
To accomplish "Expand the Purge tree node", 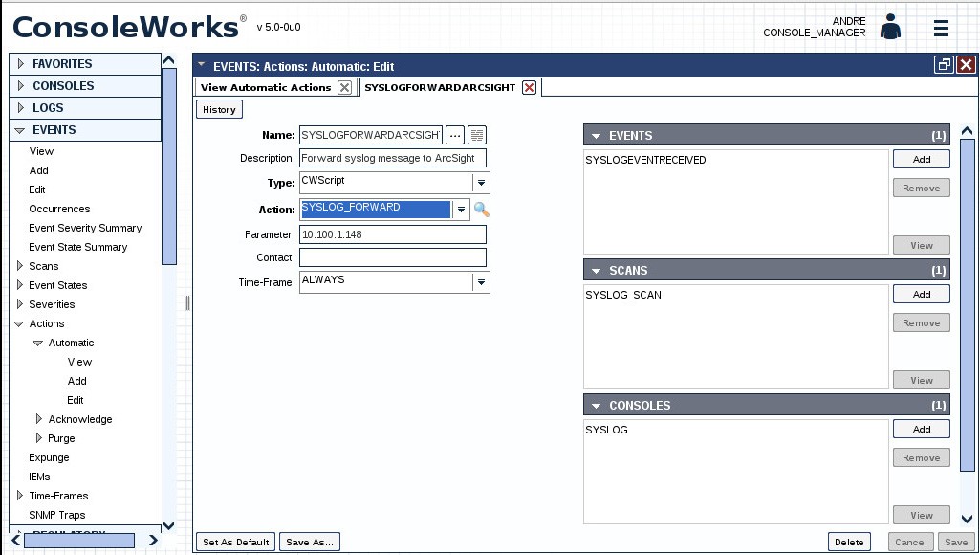I will (x=39, y=438).
